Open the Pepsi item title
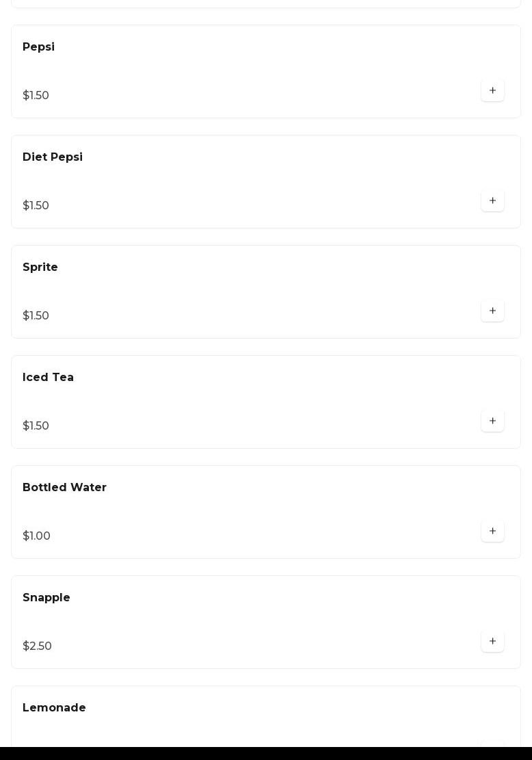Viewport: 532px width, 760px height. (x=38, y=47)
